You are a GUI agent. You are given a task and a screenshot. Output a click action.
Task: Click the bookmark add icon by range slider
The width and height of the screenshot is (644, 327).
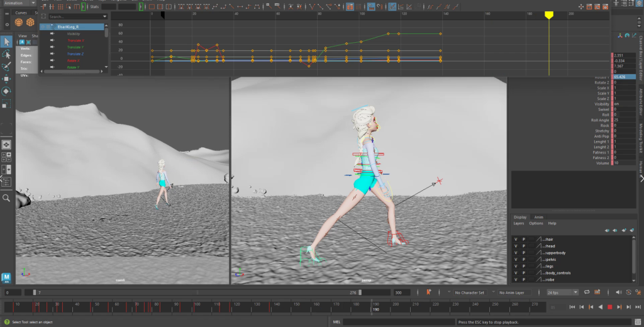(x=429, y=292)
